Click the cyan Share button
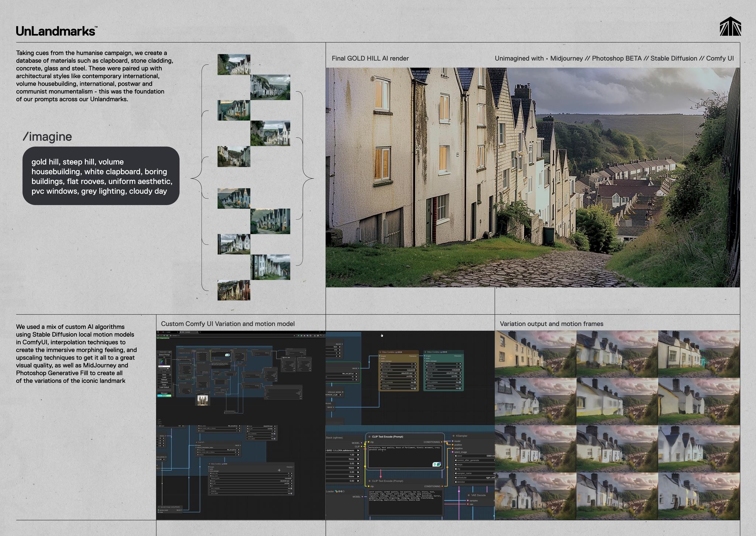Viewport: 756px width, 536px height. point(164,396)
